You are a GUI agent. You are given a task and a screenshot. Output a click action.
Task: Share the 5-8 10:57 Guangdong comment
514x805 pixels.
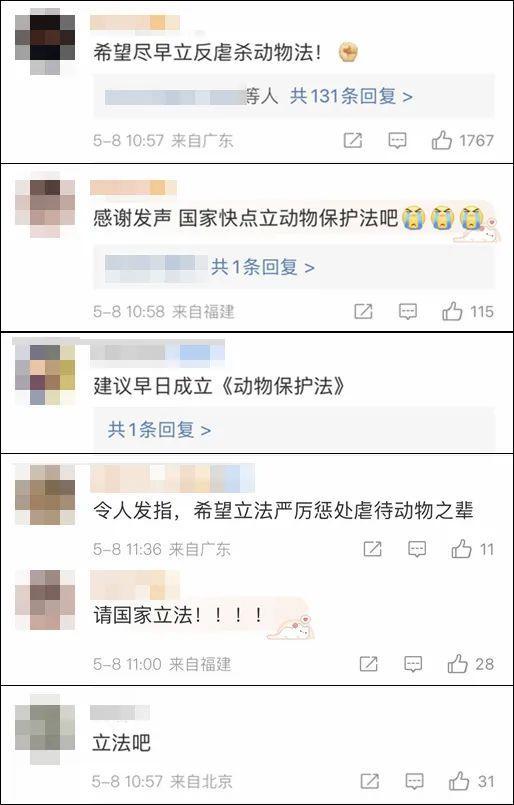coord(353,140)
